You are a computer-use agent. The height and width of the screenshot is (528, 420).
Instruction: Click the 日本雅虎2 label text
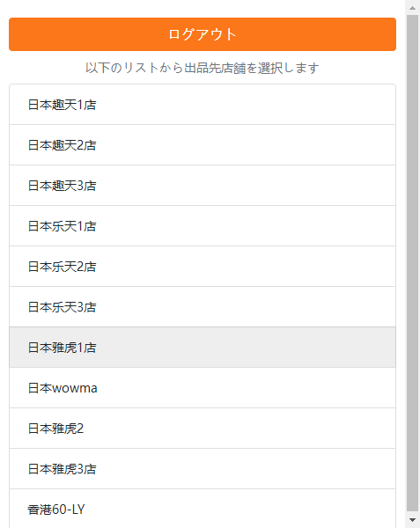55,429
